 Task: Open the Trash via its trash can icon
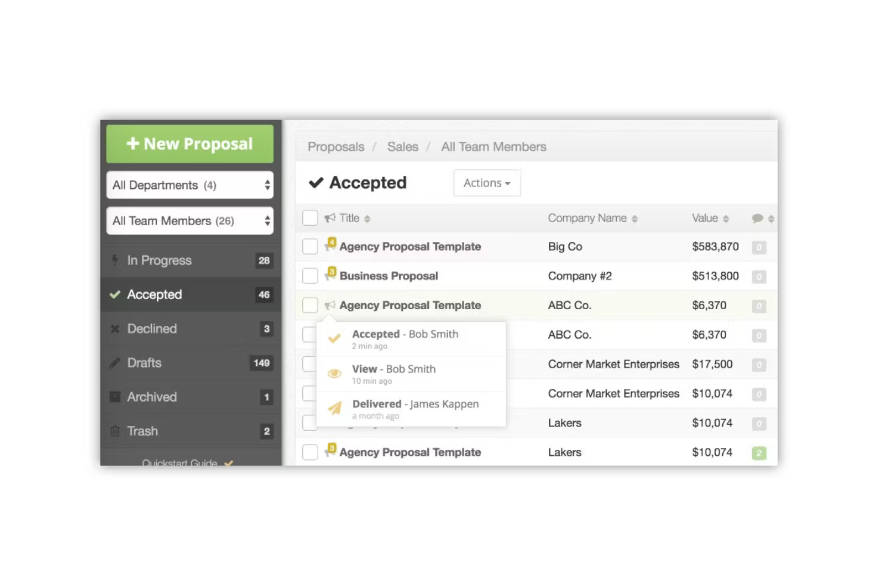pos(115,431)
